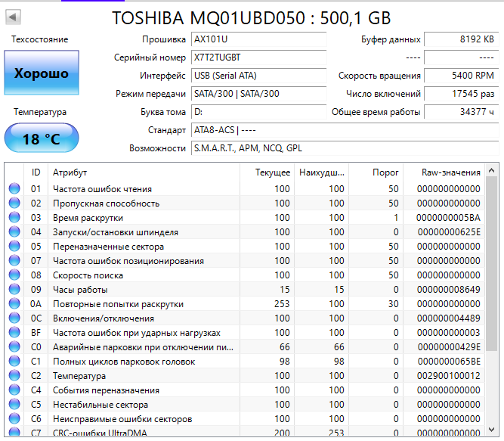
Task: Click status icon for Температура attribute row
Action: coord(14,376)
